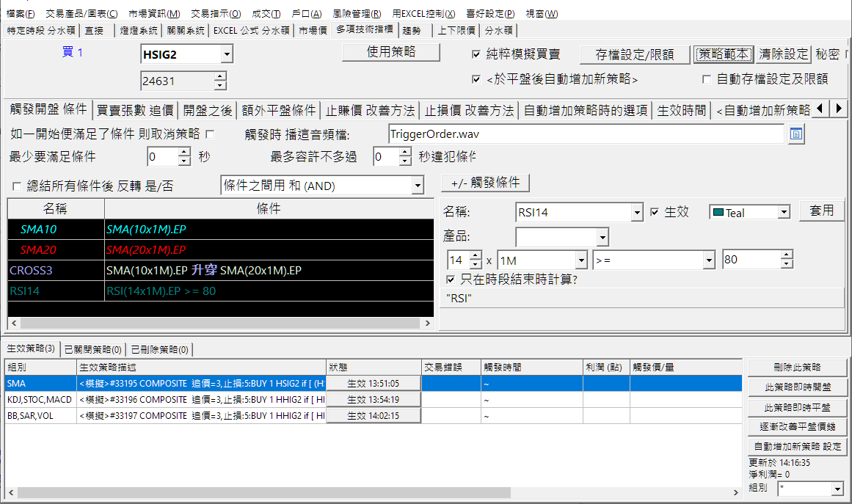This screenshot has width=852, height=504.
Task: Open the sound file browser beside TriggerOrder.wav
Action: pos(795,134)
